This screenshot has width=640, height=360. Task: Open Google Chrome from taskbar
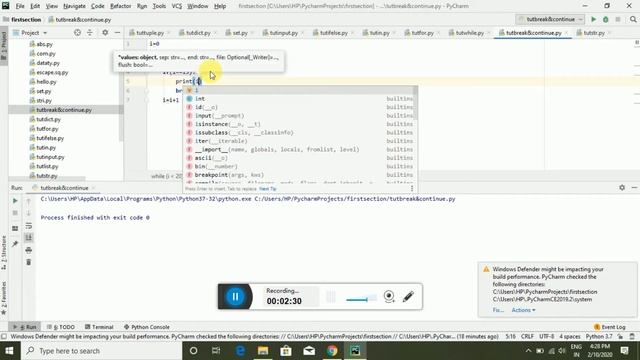332,351
